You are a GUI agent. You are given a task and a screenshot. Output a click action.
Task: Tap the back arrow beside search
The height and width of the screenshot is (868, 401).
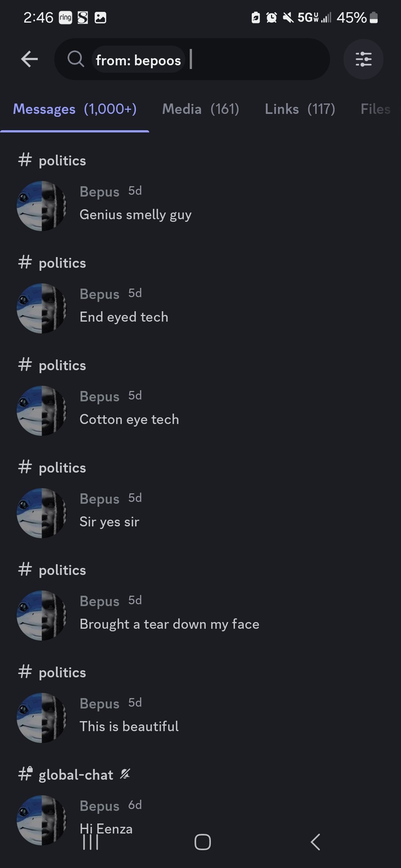[x=30, y=59]
